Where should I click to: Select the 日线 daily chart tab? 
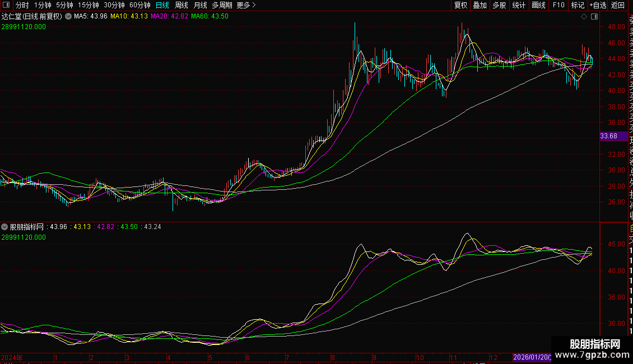coord(162,5)
